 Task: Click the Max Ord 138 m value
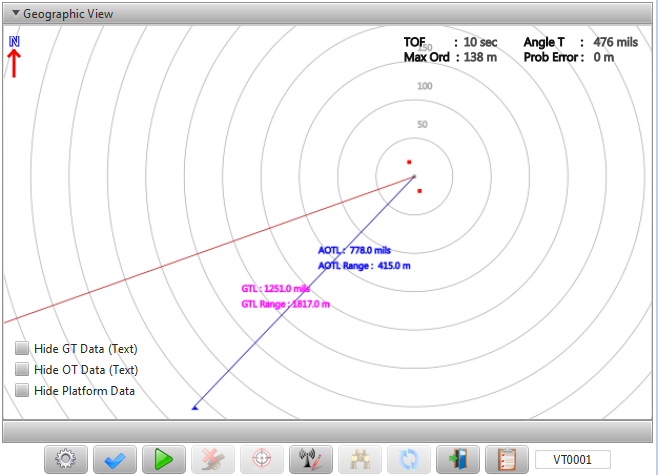coord(480,57)
